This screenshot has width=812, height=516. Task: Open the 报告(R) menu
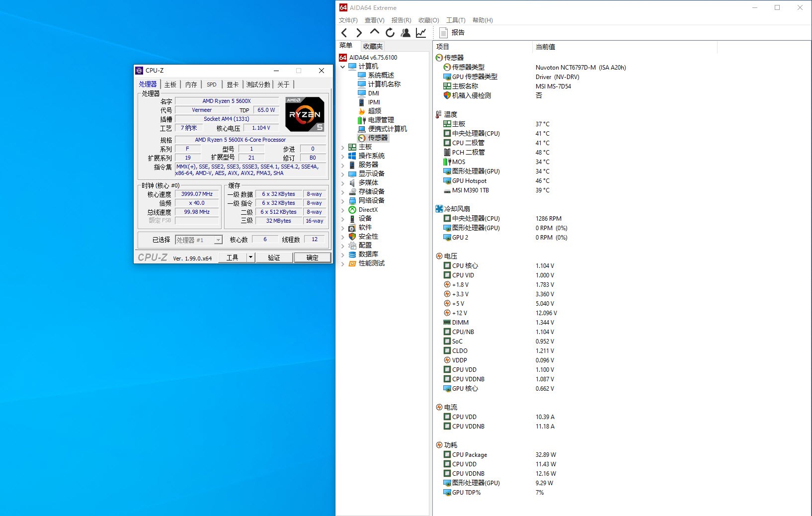(402, 20)
